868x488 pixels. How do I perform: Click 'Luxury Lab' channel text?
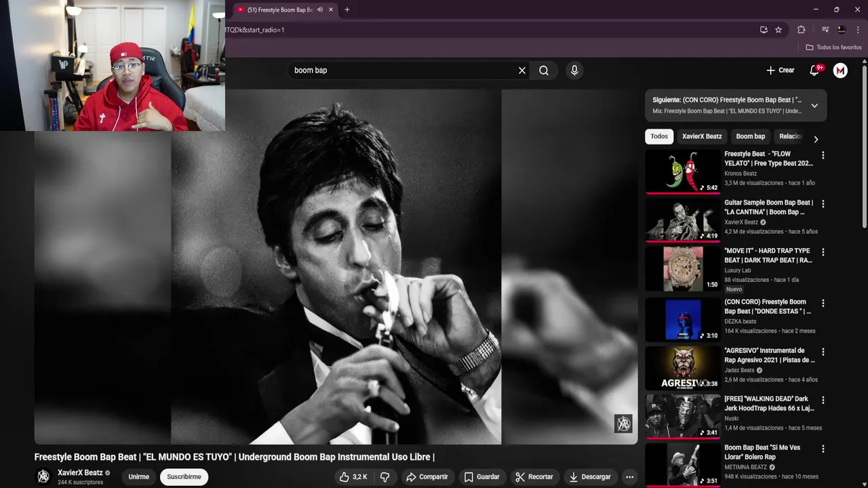pyautogui.click(x=738, y=270)
